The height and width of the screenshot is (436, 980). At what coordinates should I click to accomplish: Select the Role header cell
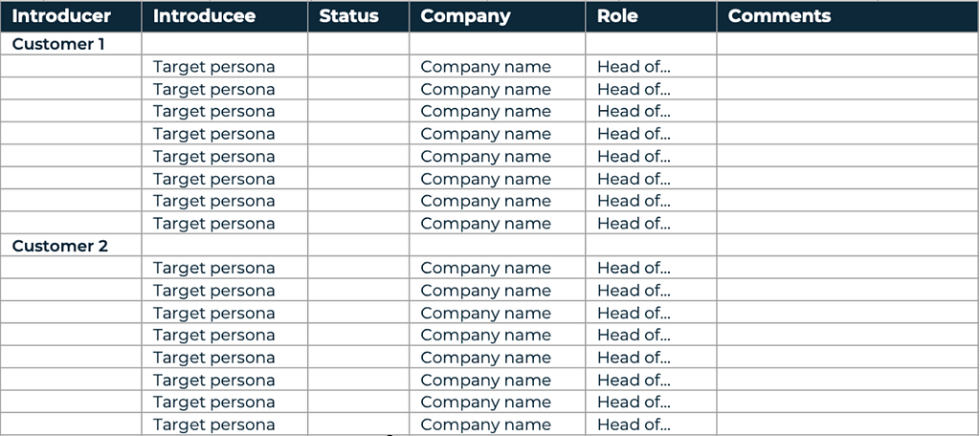coord(651,16)
